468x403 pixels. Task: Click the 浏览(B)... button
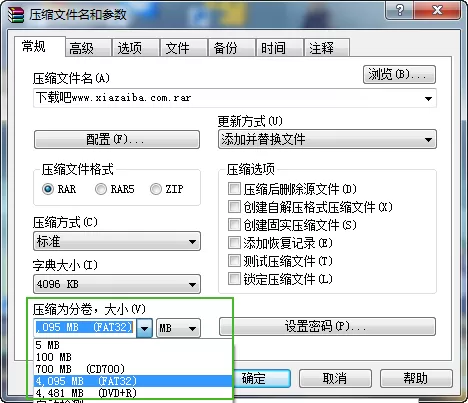(399, 74)
